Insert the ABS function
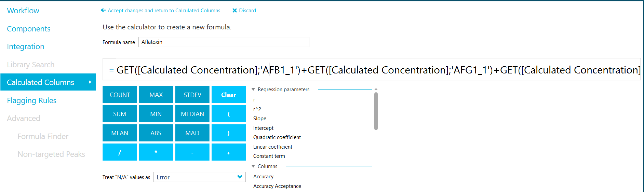The image size is (644, 192). pyautogui.click(x=156, y=133)
